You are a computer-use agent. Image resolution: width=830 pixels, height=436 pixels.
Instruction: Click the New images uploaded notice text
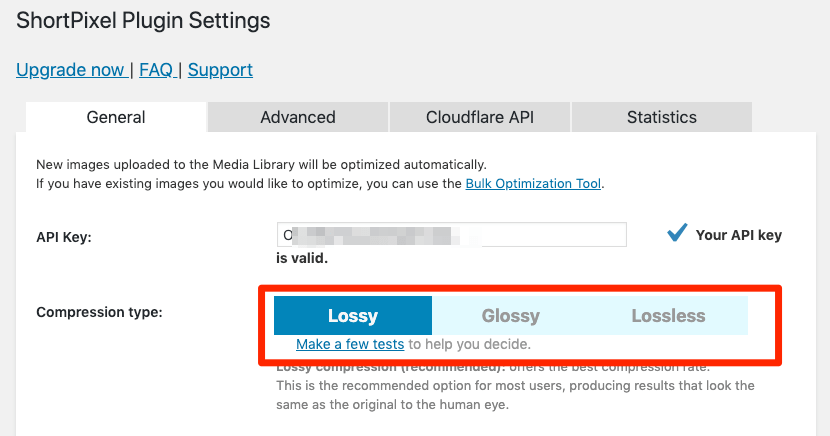[260, 164]
